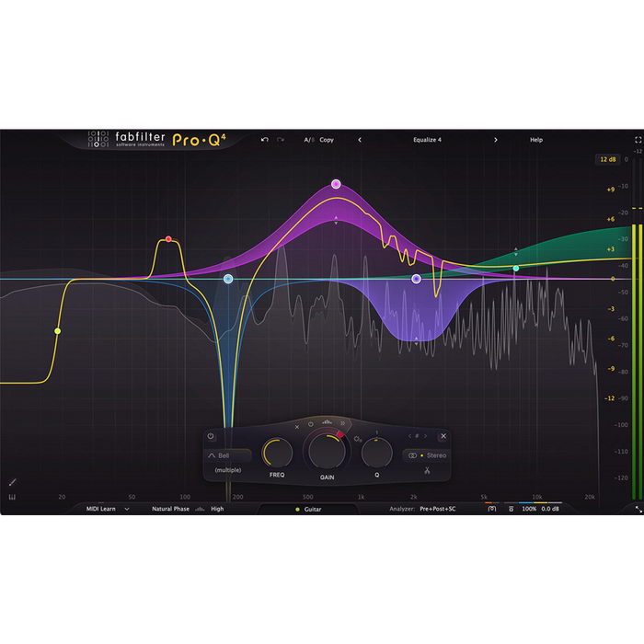Open the Stereo placement dropdown
644x644 pixels.
point(426,455)
